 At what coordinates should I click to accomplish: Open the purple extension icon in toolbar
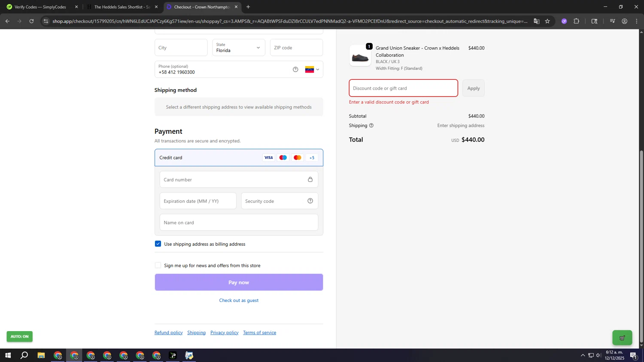click(x=564, y=21)
